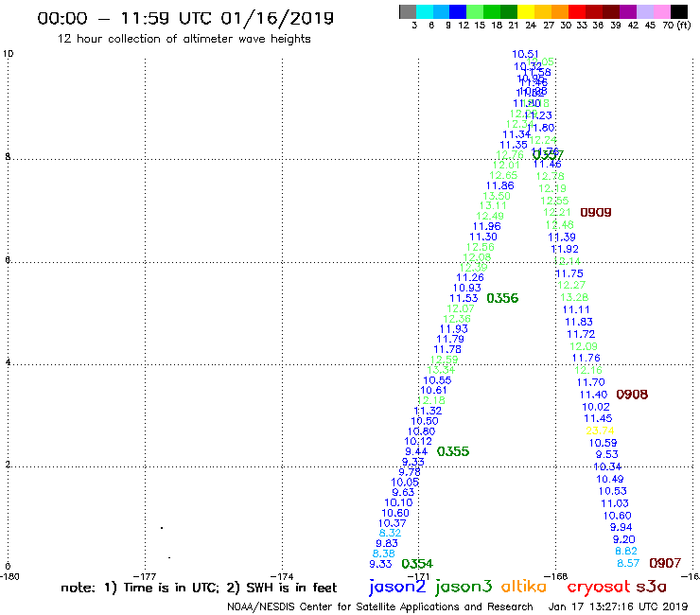Pick the yellow swatch in the legend
The height and width of the screenshot is (615, 700).
(x=526, y=12)
